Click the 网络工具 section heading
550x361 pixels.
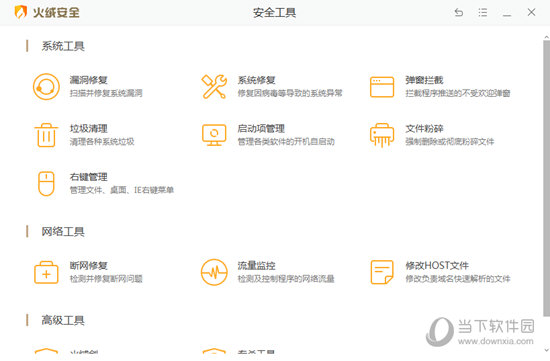coord(63,232)
